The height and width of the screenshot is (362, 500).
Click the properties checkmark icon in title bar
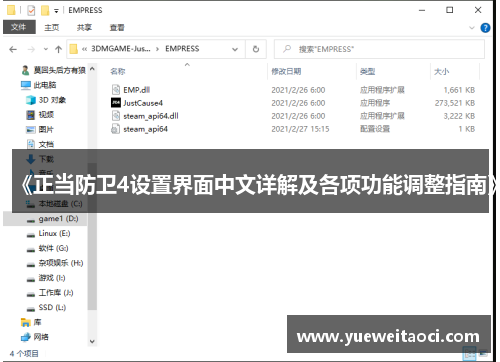point(31,11)
